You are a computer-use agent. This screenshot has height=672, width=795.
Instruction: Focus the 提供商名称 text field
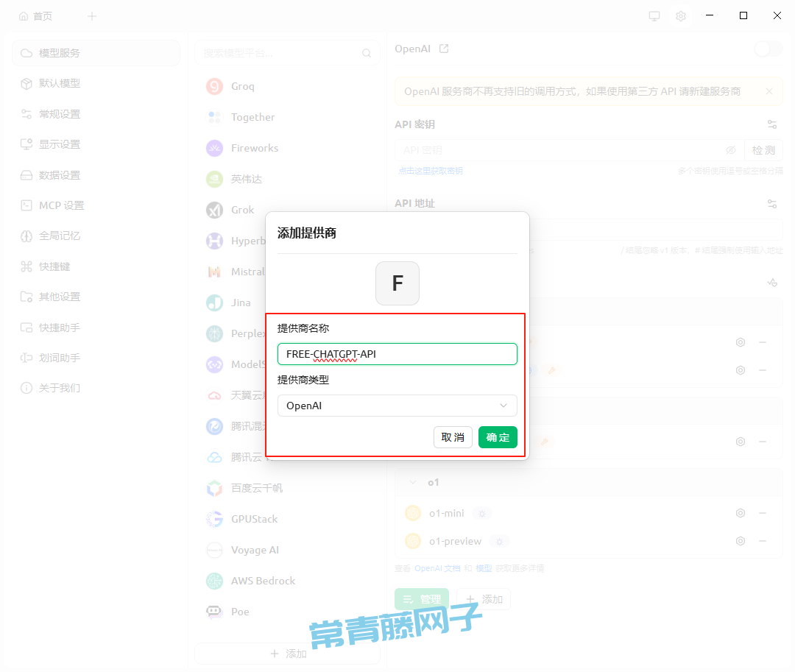click(x=397, y=354)
